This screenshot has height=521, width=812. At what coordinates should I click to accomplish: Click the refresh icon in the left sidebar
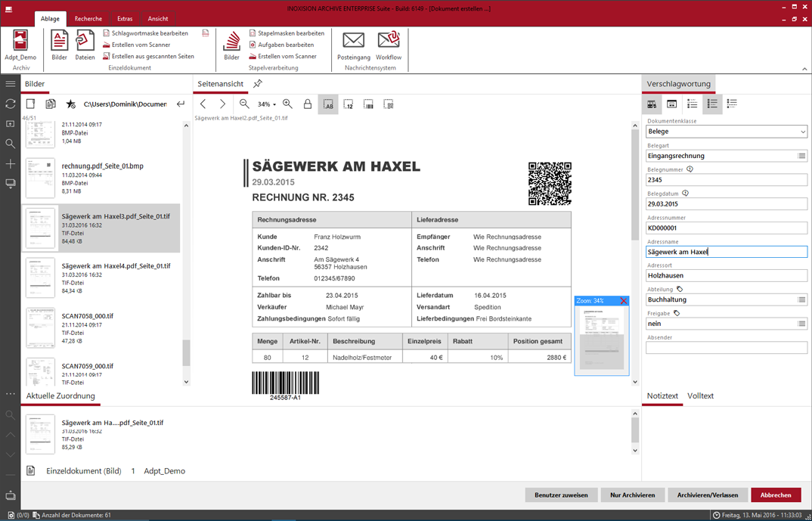click(10, 104)
